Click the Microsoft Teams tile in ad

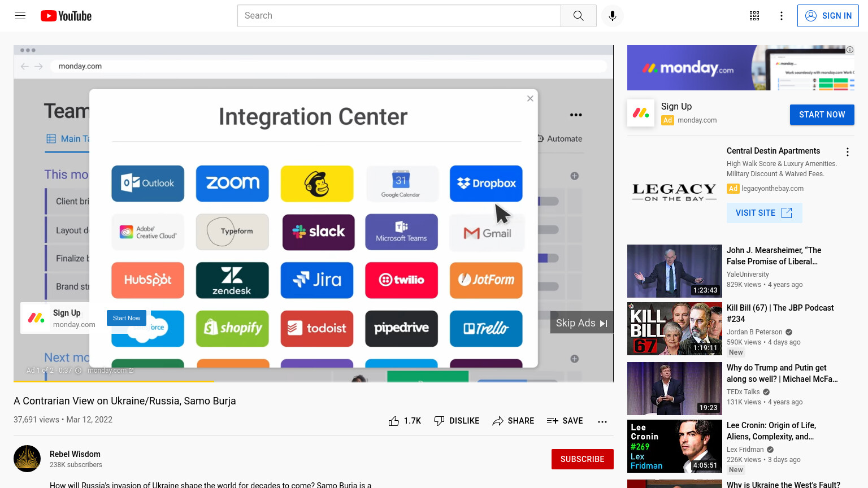click(401, 232)
